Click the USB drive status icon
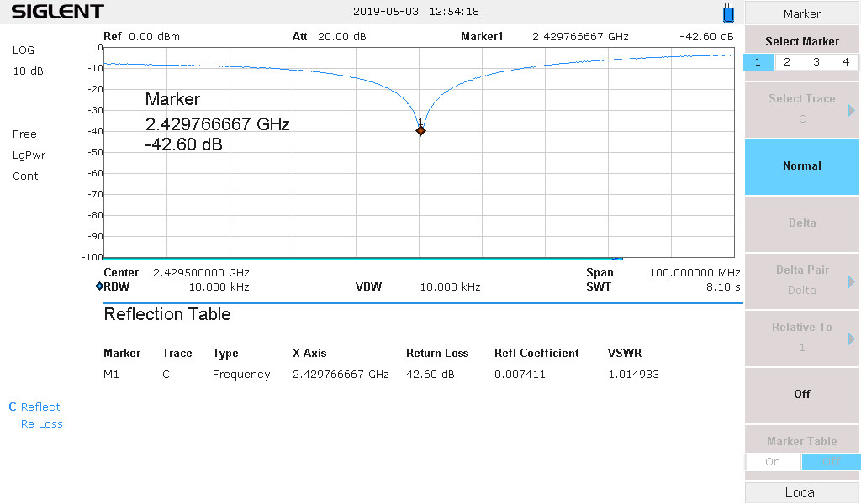Screen dimensions: 861x504 [728, 13]
